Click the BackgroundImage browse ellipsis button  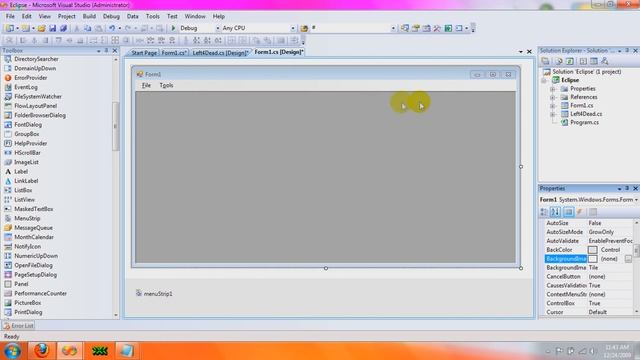point(628,259)
